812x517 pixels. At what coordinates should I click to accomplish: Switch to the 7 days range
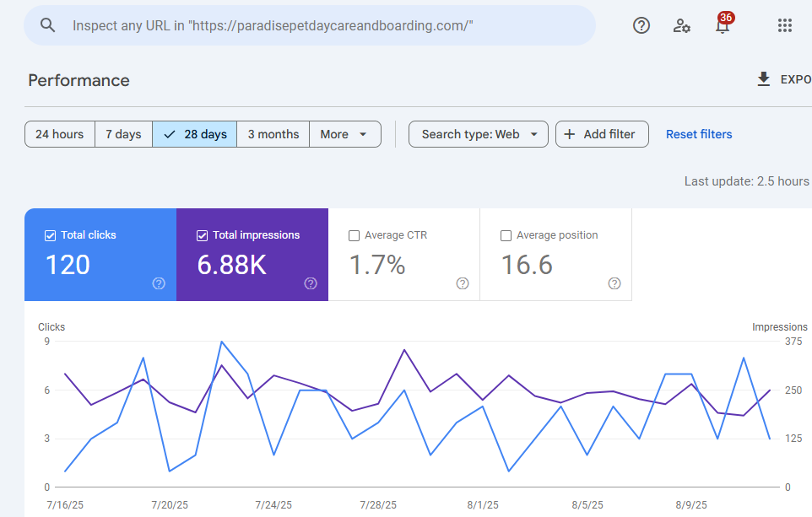123,134
